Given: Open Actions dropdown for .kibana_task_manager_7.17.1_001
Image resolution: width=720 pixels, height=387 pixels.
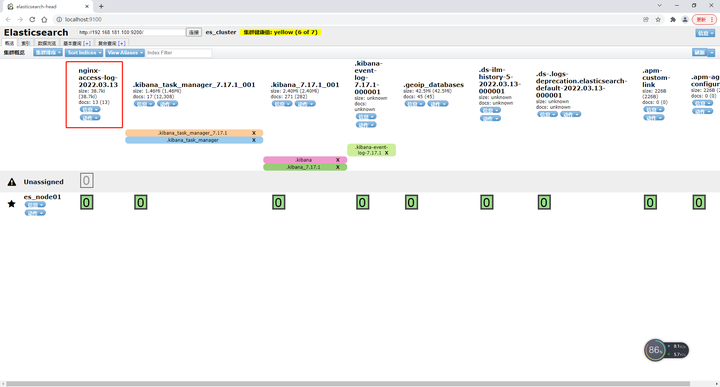Looking at the screenshot, I should click(x=168, y=104).
